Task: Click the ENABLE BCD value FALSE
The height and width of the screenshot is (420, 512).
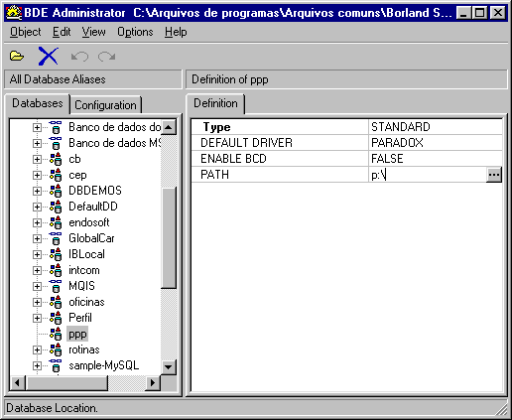Action: point(436,159)
